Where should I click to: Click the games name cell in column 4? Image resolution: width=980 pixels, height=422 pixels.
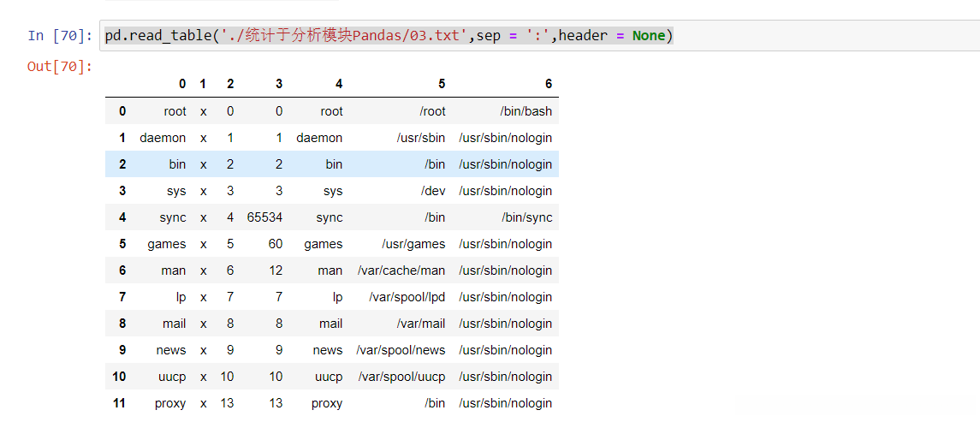[x=324, y=245]
